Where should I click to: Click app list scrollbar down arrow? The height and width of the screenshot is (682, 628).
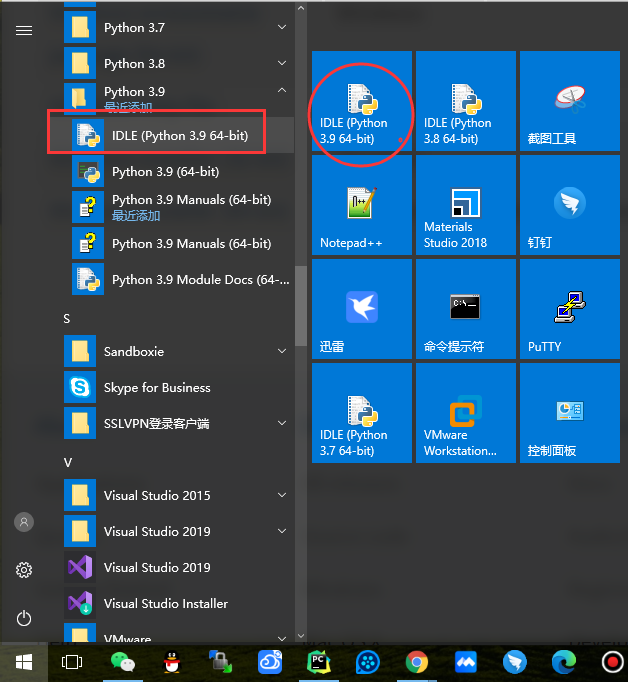click(301, 636)
